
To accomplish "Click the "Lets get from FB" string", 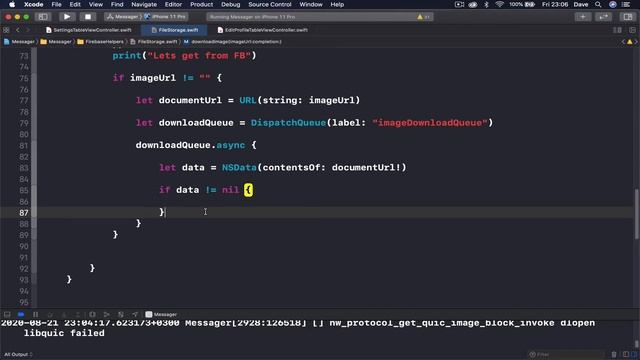I will coord(199,56).
